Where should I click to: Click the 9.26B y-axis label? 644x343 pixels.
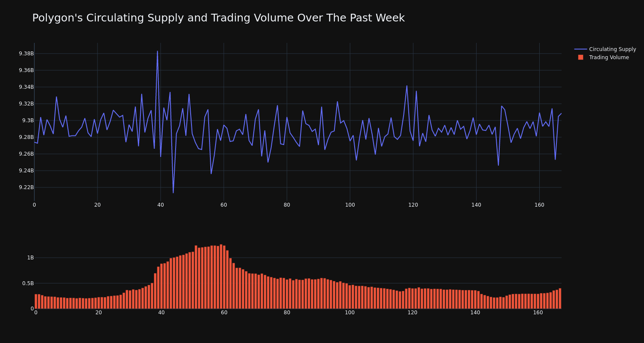(26, 154)
